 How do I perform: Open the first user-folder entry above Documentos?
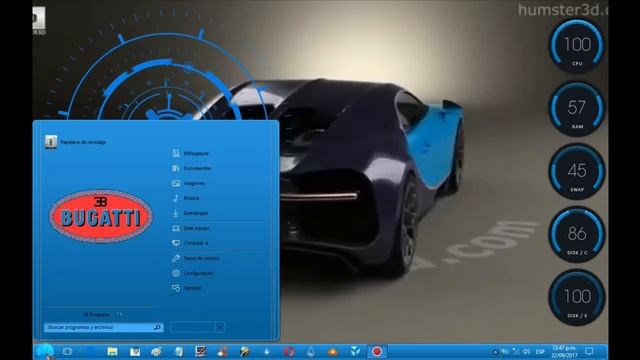(x=191, y=153)
